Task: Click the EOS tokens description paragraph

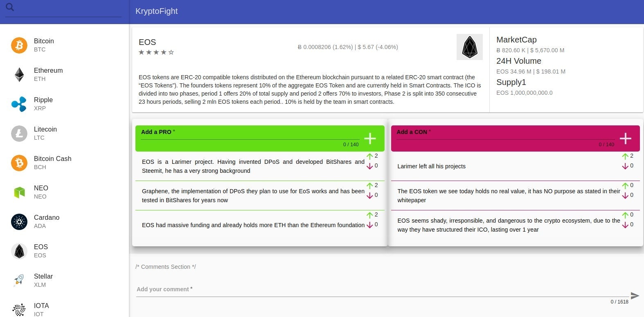Action: tap(310, 89)
